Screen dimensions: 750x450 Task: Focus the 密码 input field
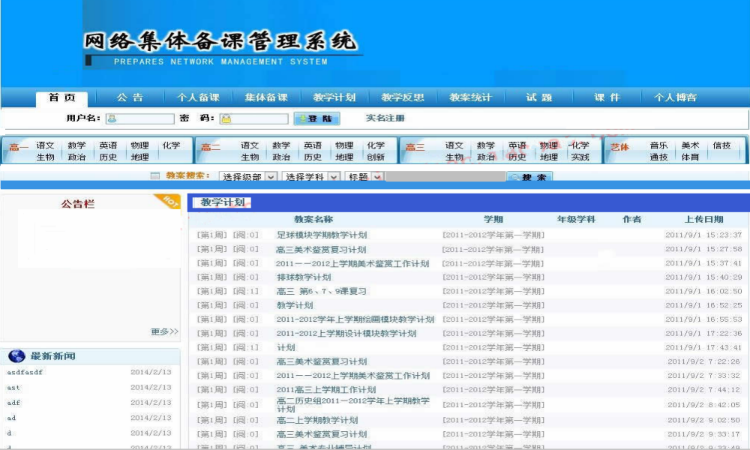point(254,119)
